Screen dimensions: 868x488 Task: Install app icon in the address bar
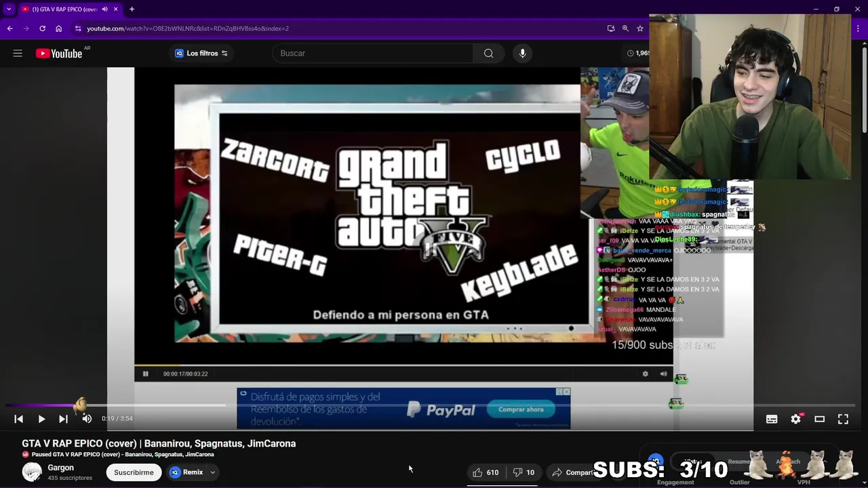[x=611, y=28]
